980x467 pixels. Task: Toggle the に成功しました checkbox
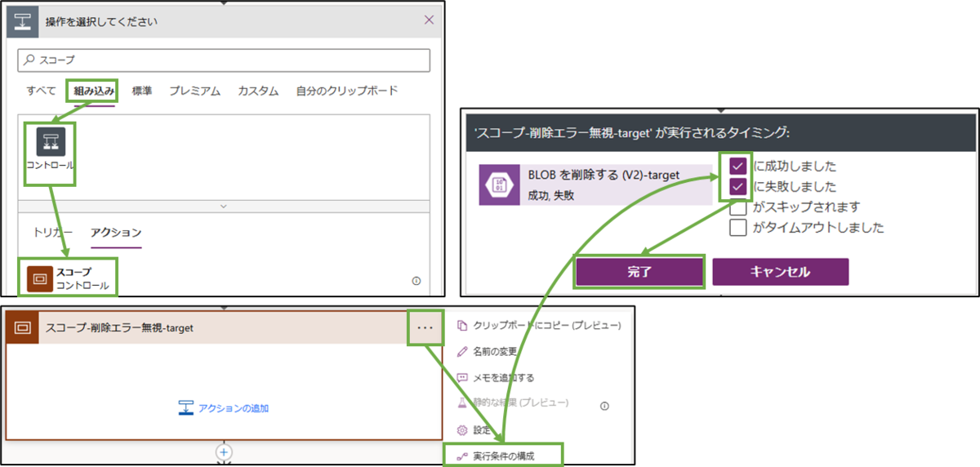tap(738, 166)
